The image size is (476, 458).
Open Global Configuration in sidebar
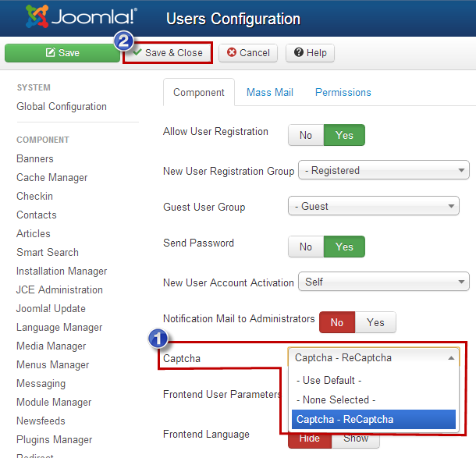pos(62,106)
